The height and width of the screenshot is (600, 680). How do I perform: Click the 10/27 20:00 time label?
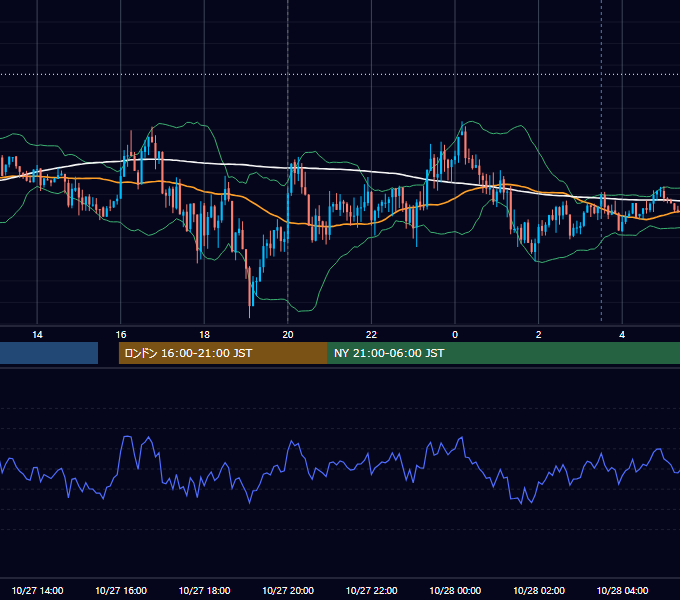tap(288, 590)
